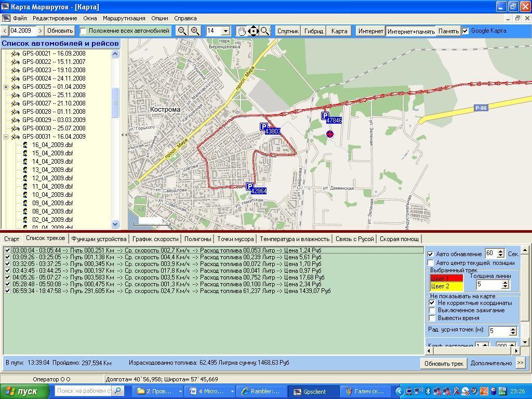
Task: Click Обновить button in toolbar
Action: coord(60,31)
